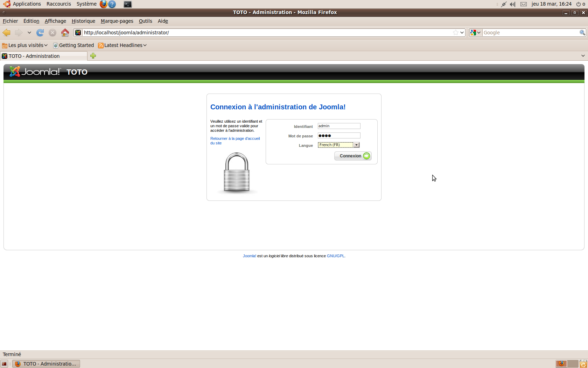Click the stop loading button
588x368 pixels.
52,33
